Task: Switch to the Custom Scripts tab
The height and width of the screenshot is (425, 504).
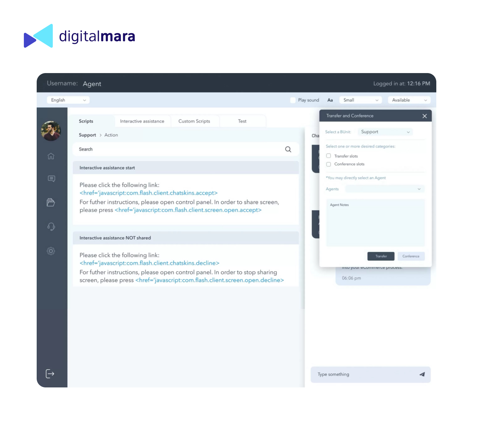Action: [194, 121]
